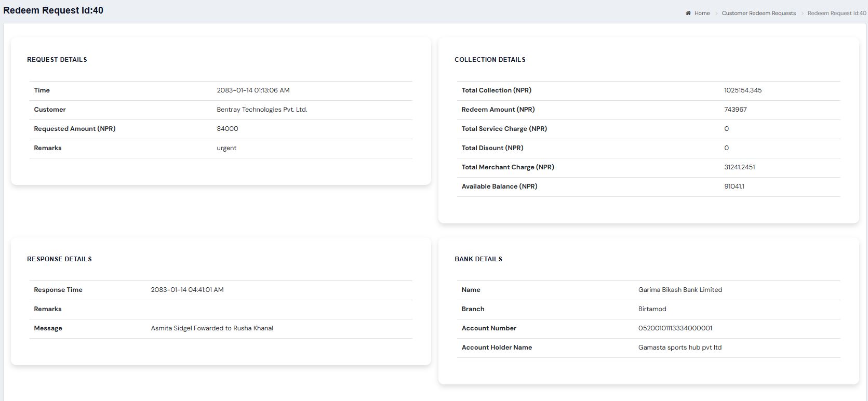Click the Redeem Amount (NPR) label
The image size is (868, 401).
point(498,110)
